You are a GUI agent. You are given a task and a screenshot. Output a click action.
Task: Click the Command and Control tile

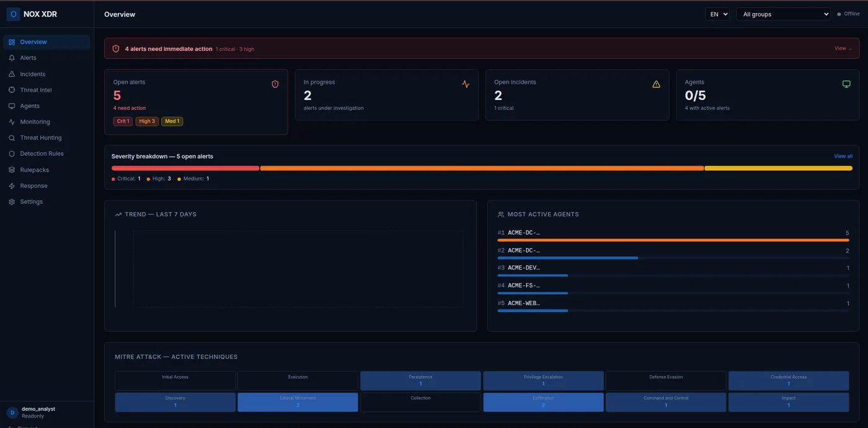(666, 402)
